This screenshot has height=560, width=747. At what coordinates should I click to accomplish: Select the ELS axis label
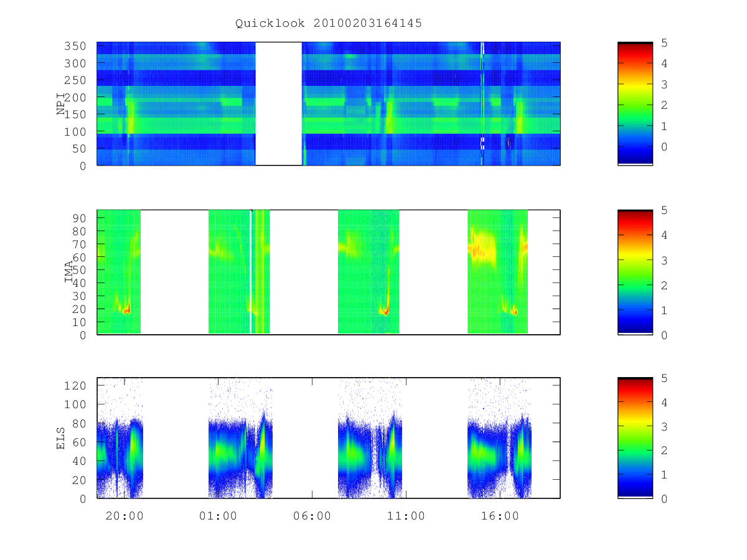point(61,438)
